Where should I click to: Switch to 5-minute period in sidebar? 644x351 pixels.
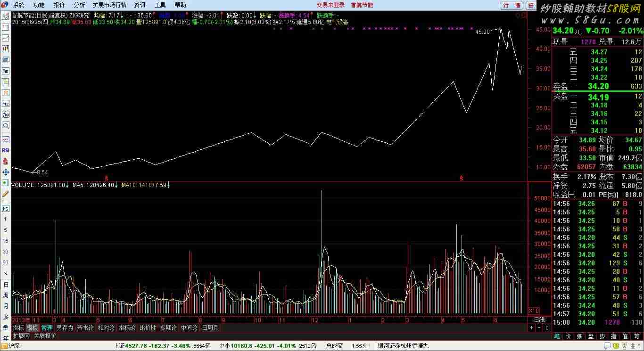(6, 230)
